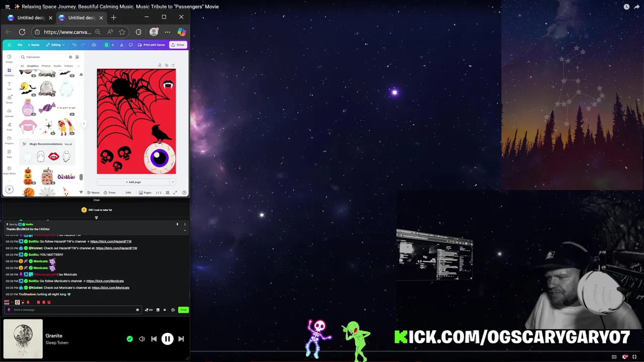Click the Send a message input field
This screenshot has height=362, width=644.
pyautogui.click(x=73, y=310)
